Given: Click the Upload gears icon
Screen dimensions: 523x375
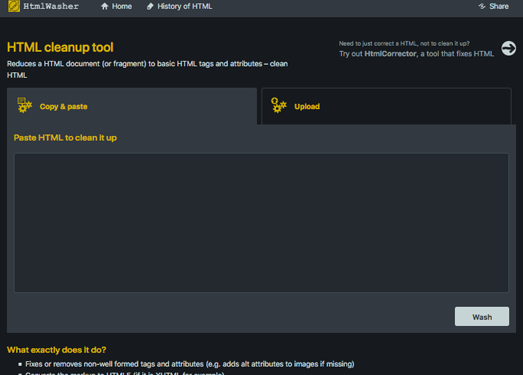Looking at the screenshot, I should 279,105.
